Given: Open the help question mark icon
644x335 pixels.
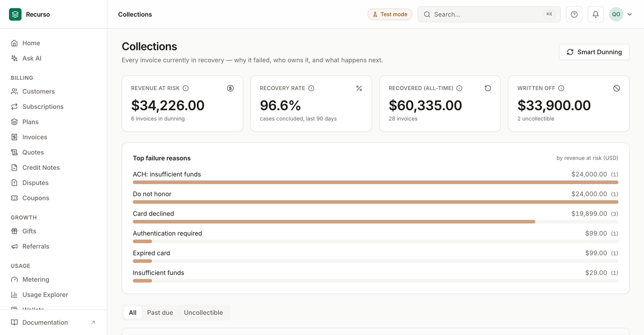Looking at the screenshot, I should [x=574, y=14].
